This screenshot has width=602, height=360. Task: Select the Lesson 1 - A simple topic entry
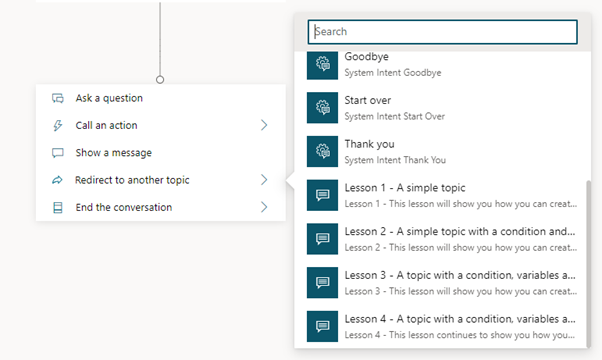[442, 195]
